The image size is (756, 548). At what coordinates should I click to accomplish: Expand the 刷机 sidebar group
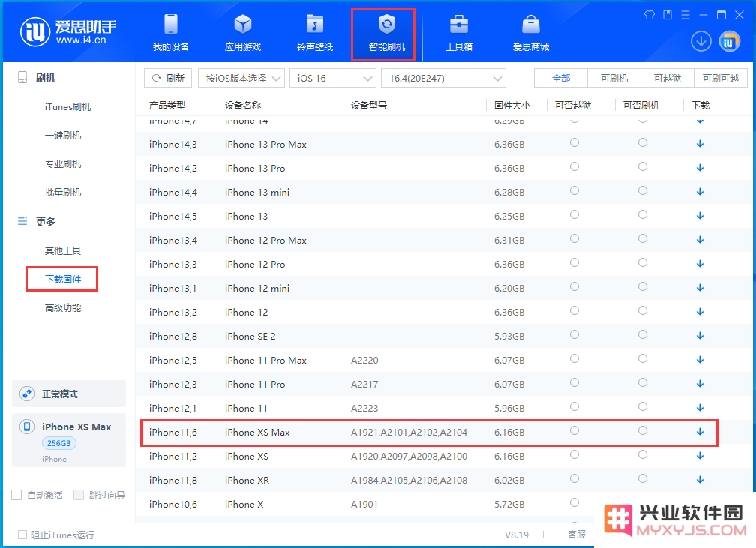coord(45,78)
